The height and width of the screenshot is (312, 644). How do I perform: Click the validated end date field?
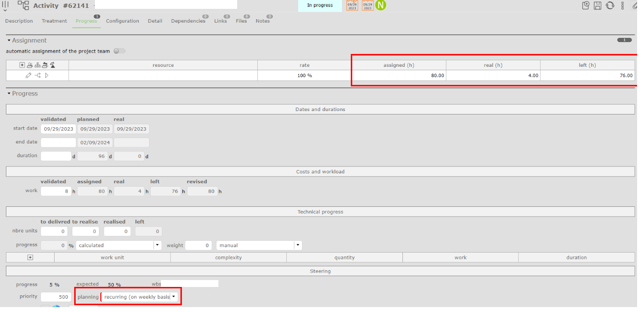[x=58, y=142]
